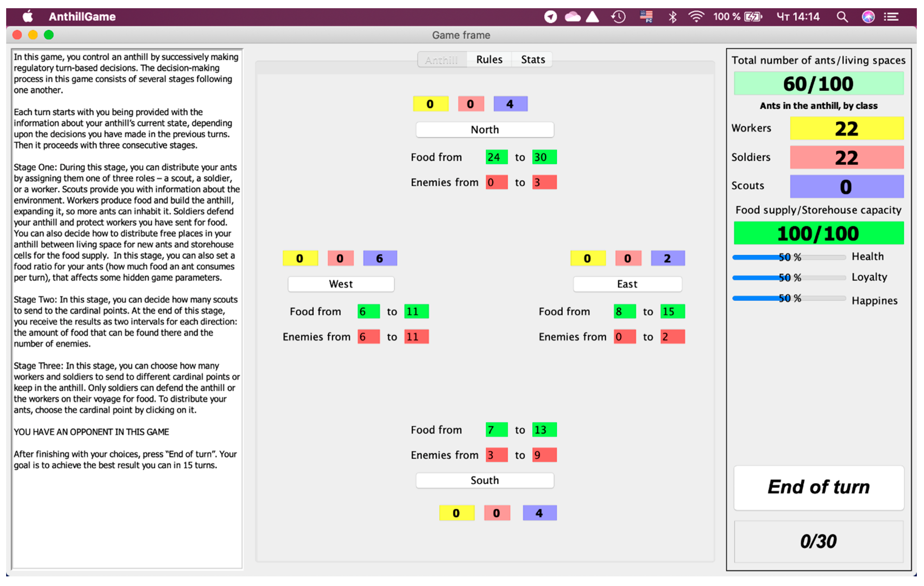Choose the West cardinal point button

[341, 284]
